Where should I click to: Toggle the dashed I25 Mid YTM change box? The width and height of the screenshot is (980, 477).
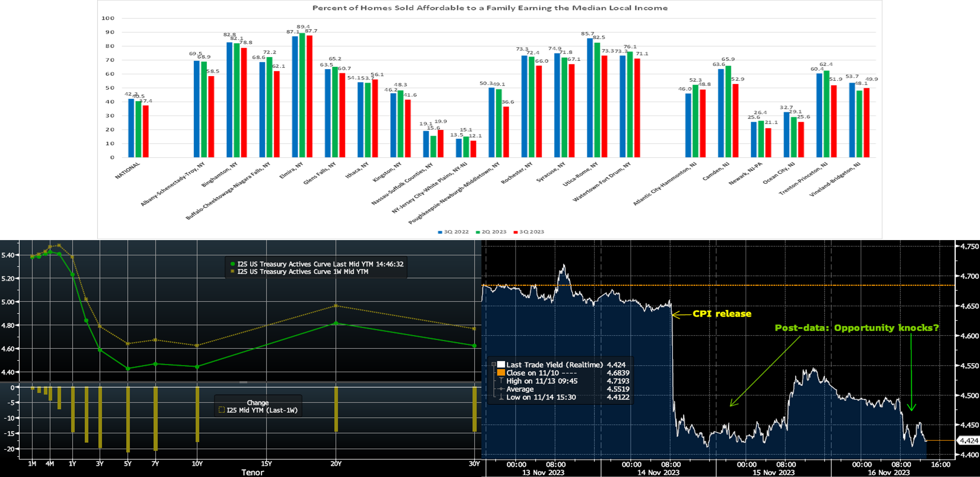222,410
